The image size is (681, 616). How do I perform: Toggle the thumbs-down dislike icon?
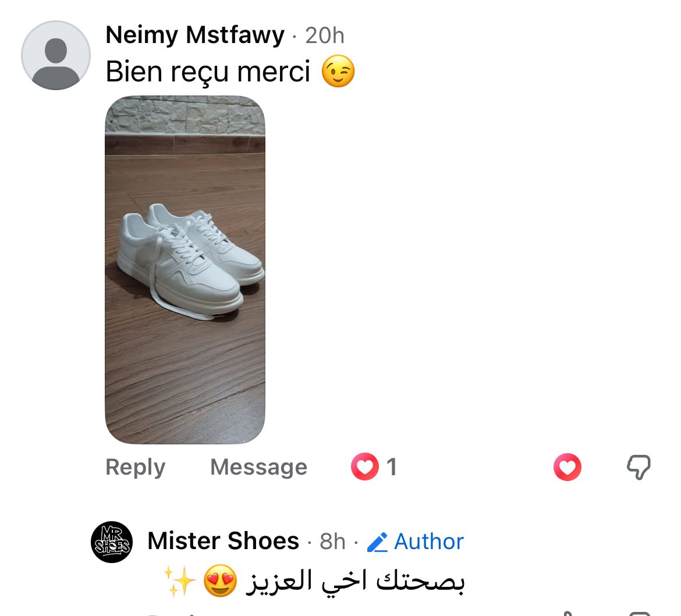[639, 467]
